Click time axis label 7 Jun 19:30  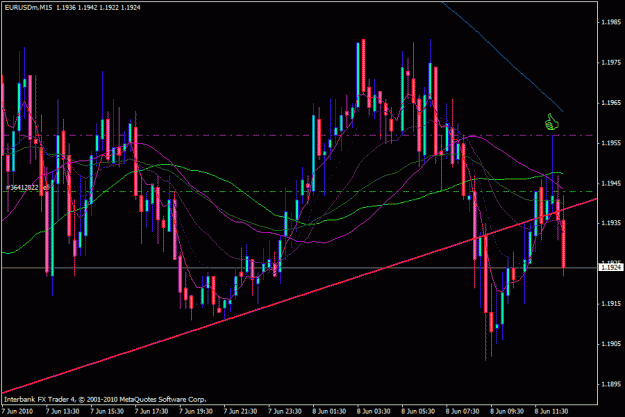[x=196, y=411]
